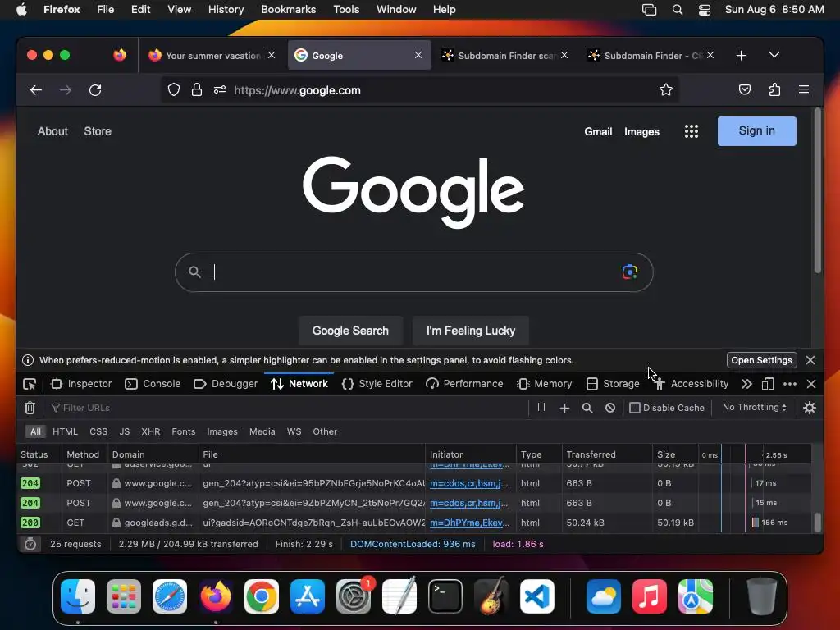Click I'm Feeling Lucky button

click(470, 331)
